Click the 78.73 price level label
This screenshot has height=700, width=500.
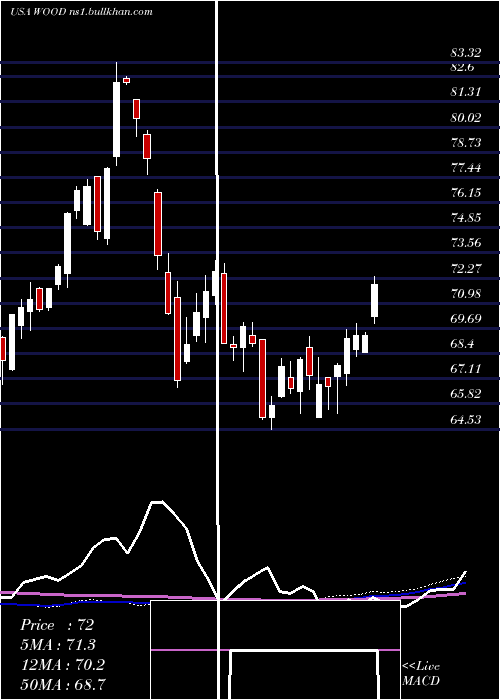click(x=466, y=143)
